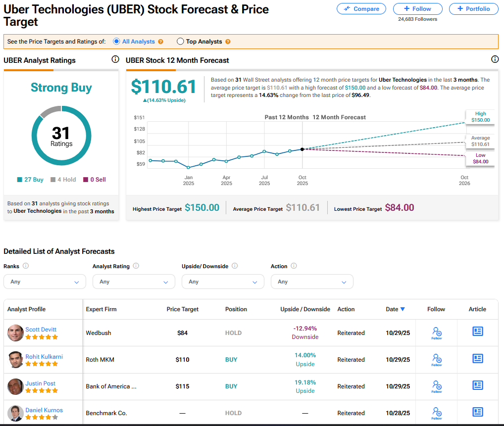Open article icon for Daniel Kurnos
This screenshot has width=504, height=426.
pos(477,412)
